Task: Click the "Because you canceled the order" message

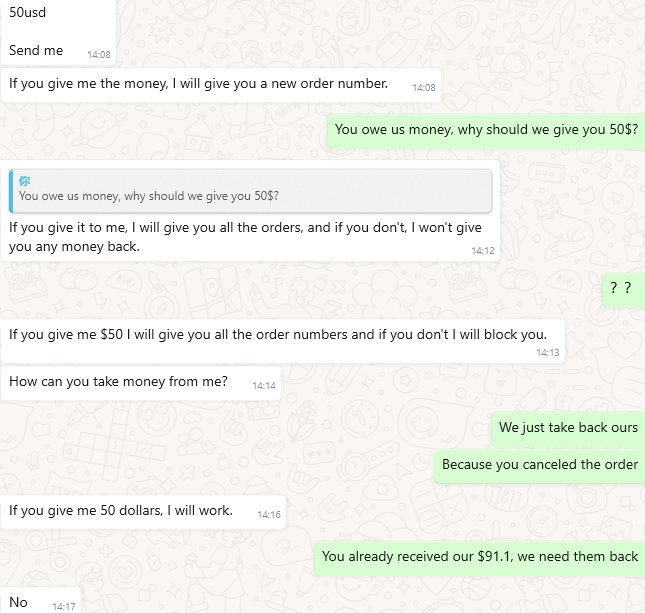Action: [540, 465]
